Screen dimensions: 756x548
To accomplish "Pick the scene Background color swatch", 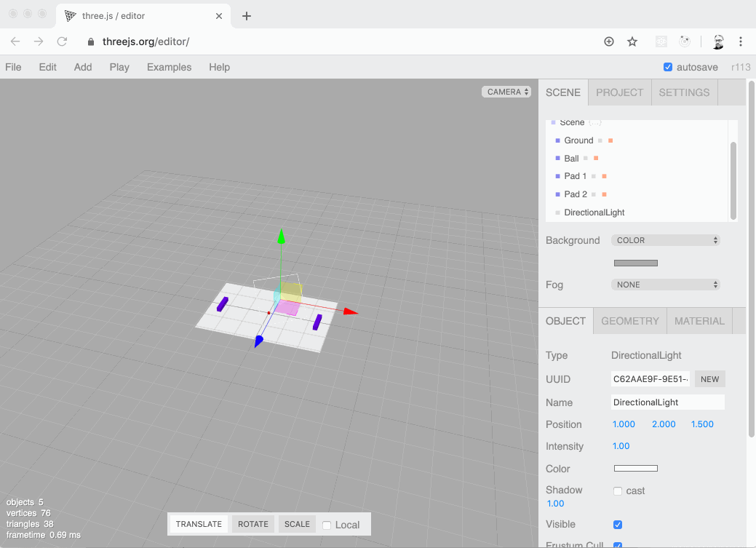I will (635, 263).
